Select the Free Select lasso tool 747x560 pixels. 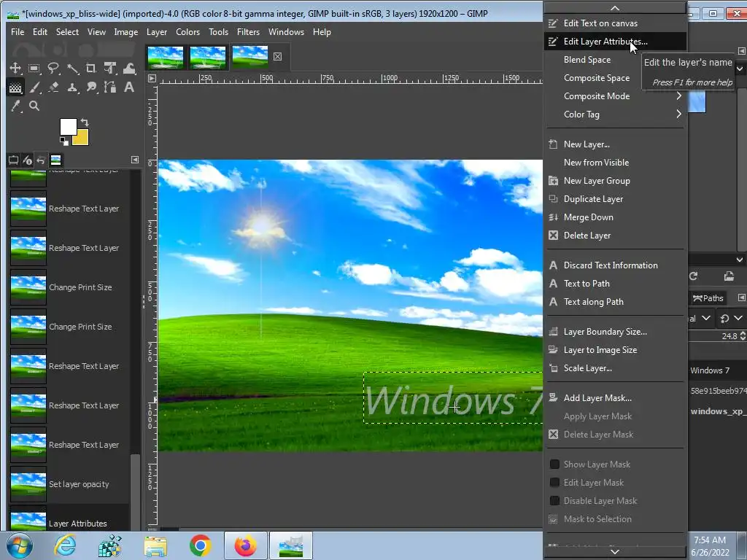pos(53,68)
